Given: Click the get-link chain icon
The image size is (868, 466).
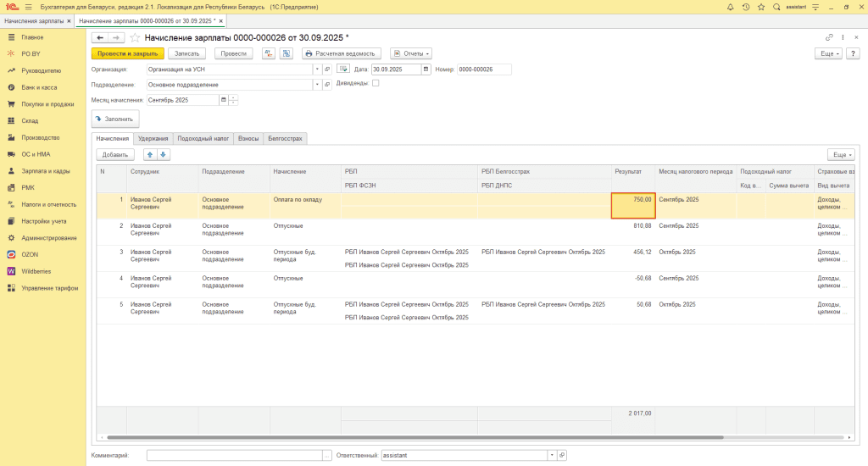Looking at the screenshot, I should point(829,37).
